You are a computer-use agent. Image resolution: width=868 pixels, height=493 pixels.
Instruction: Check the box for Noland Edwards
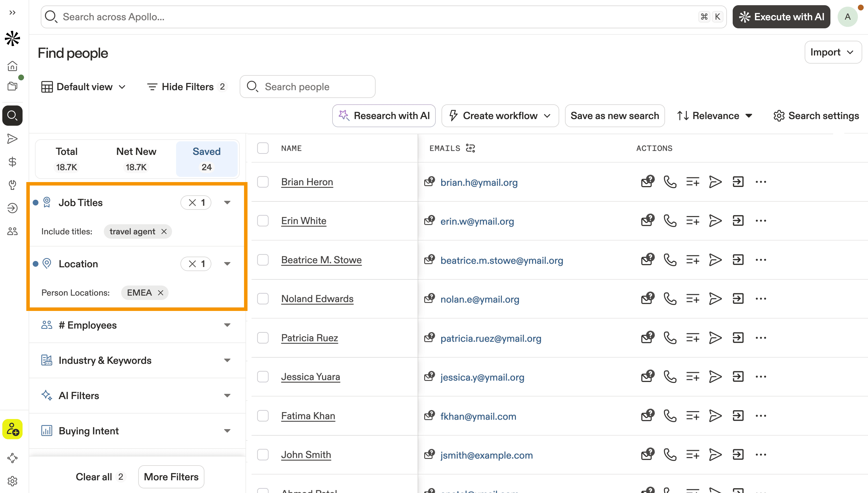click(263, 299)
